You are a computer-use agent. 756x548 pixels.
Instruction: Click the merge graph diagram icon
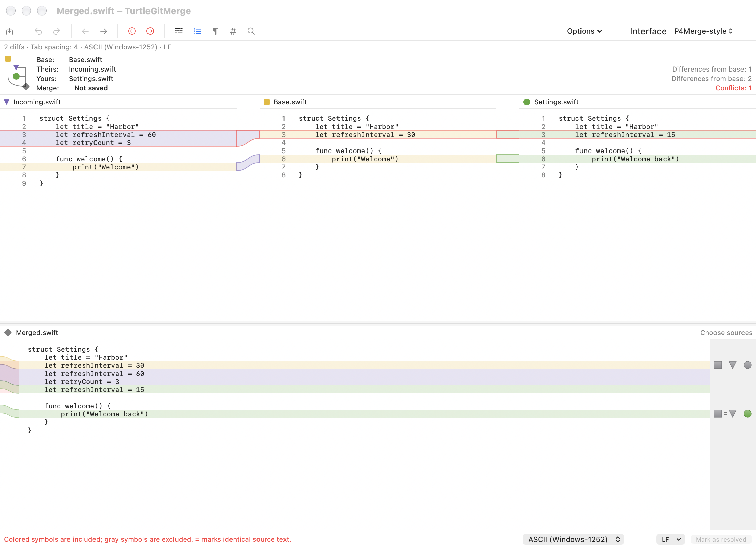pos(17,73)
